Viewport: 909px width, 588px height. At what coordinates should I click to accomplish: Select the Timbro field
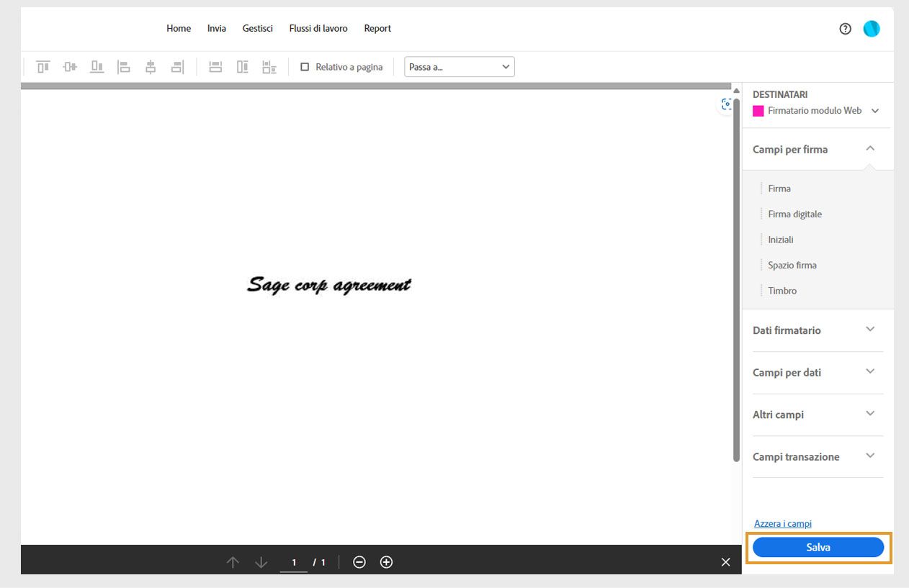coord(782,291)
